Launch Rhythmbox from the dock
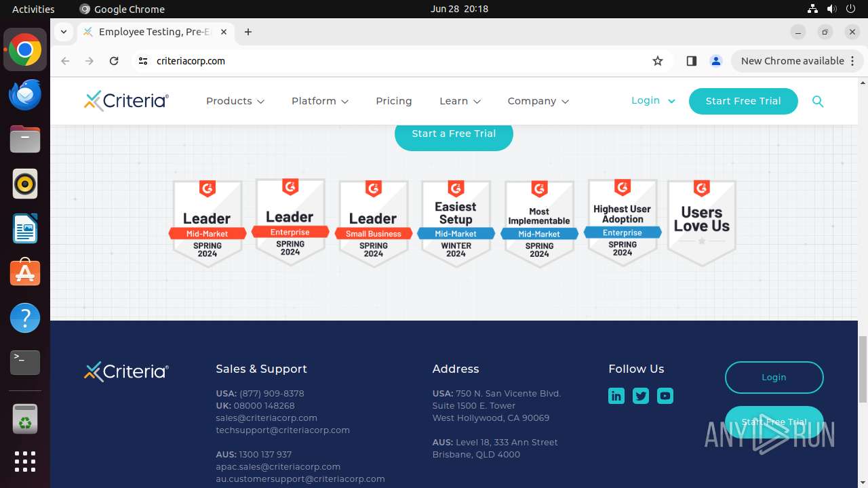This screenshot has width=868, height=488. coord(25,184)
